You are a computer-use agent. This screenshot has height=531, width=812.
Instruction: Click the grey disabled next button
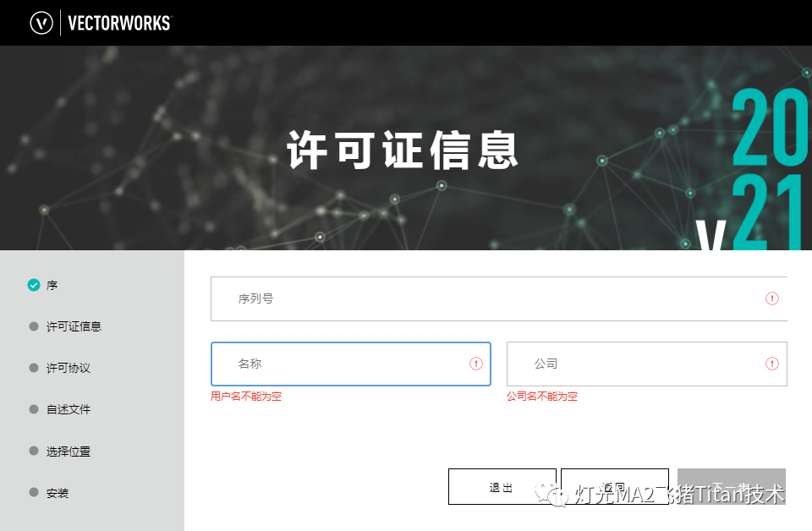(731, 486)
